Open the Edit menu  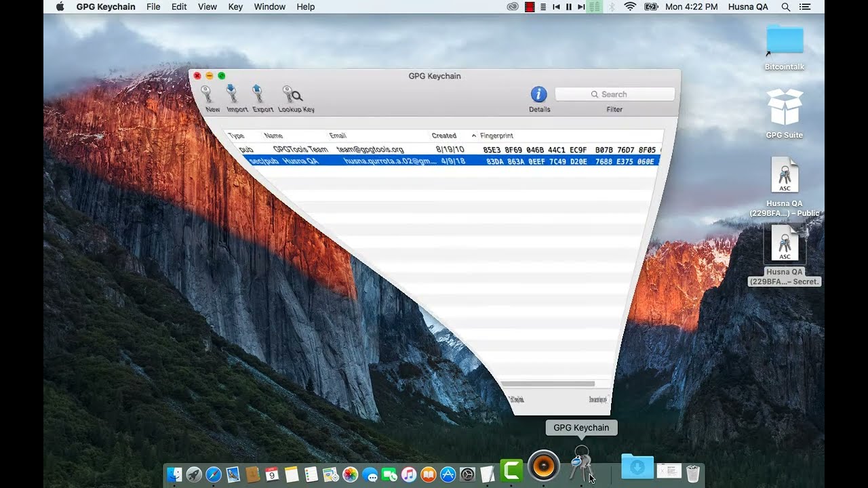point(179,7)
